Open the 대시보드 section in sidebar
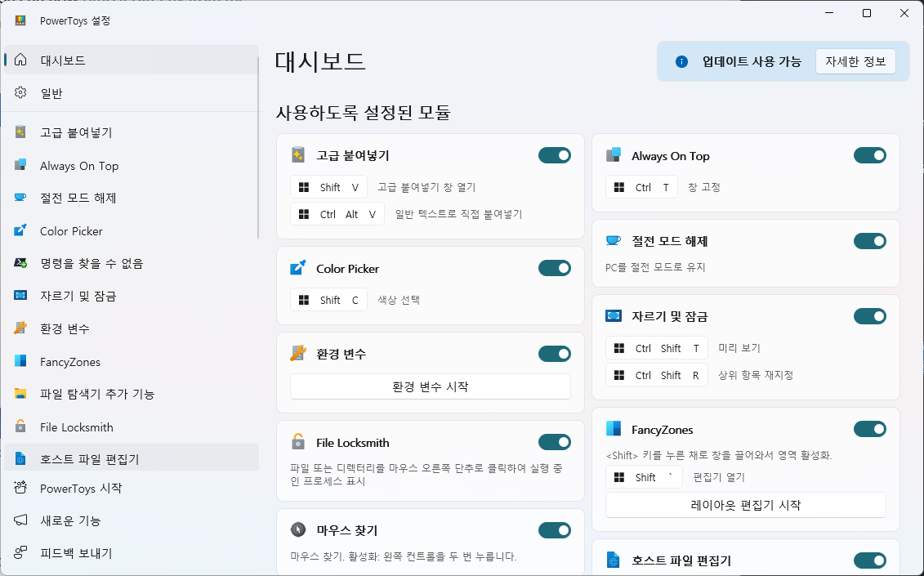 coord(20,60)
